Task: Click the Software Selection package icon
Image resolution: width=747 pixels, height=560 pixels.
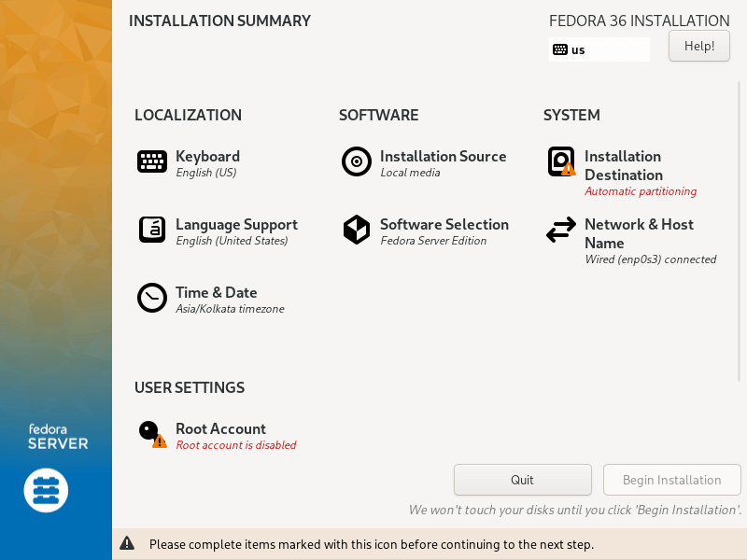Action: click(357, 230)
